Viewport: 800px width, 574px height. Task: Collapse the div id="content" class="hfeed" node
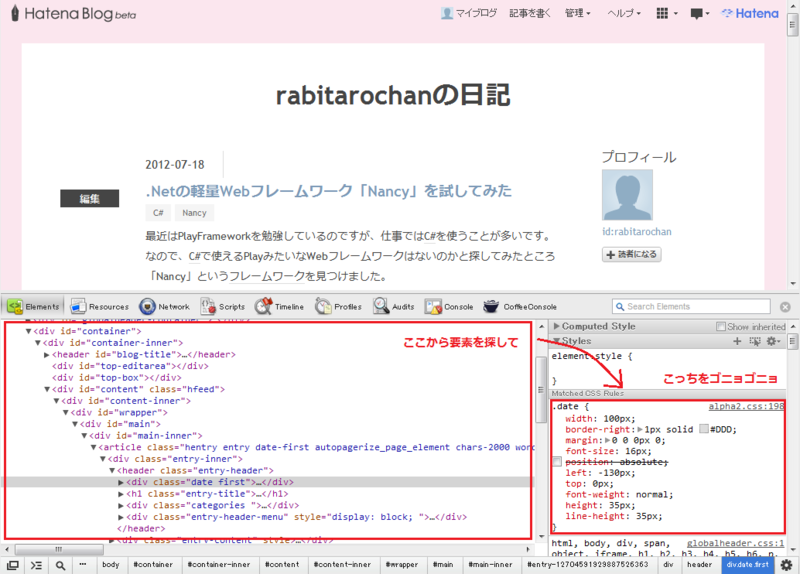click(x=47, y=389)
